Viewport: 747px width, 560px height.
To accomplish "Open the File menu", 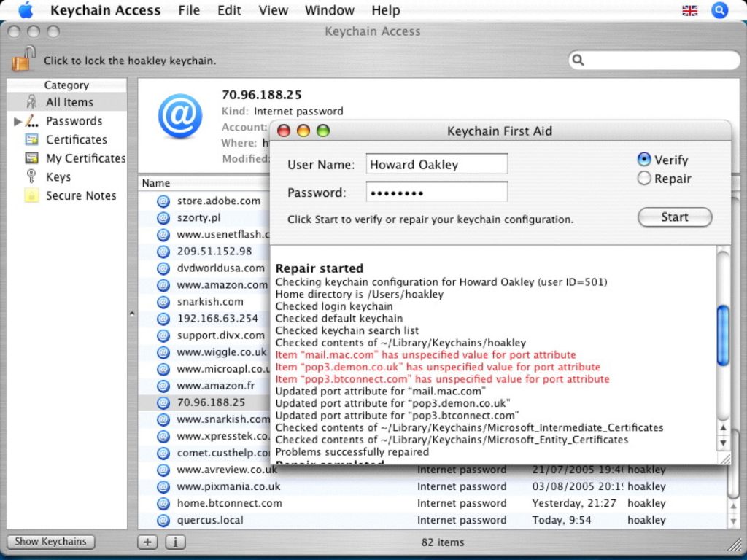I will point(189,10).
